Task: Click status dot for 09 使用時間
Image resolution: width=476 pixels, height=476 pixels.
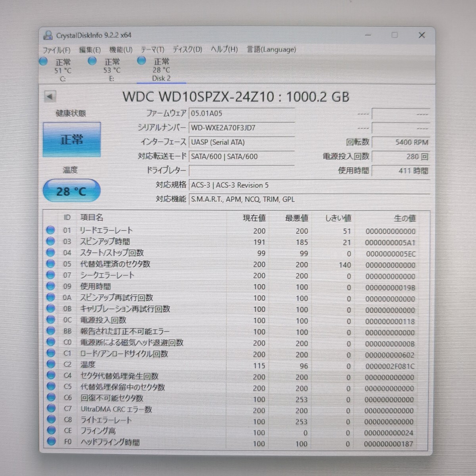Action: coord(50,286)
